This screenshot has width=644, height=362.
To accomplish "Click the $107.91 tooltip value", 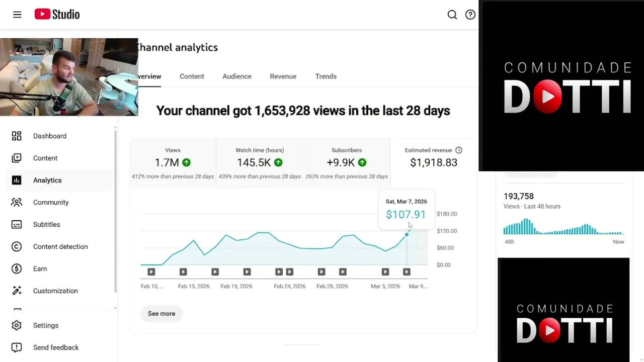I will [x=406, y=215].
